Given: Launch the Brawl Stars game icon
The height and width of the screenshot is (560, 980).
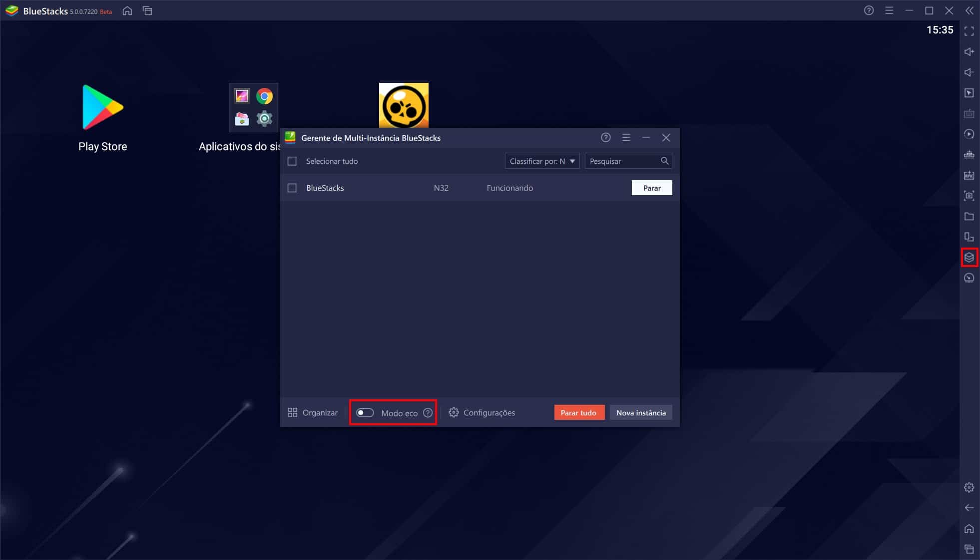Looking at the screenshot, I should (404, 105).
